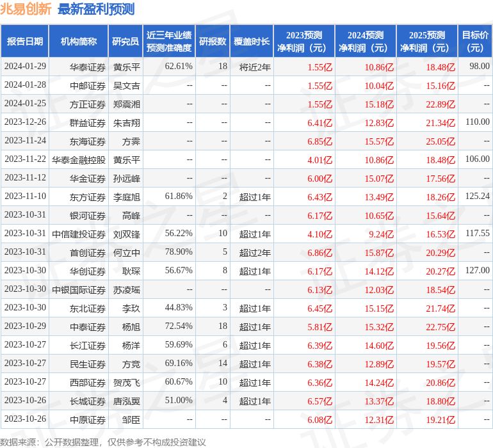Click target price 125.24

478,196
